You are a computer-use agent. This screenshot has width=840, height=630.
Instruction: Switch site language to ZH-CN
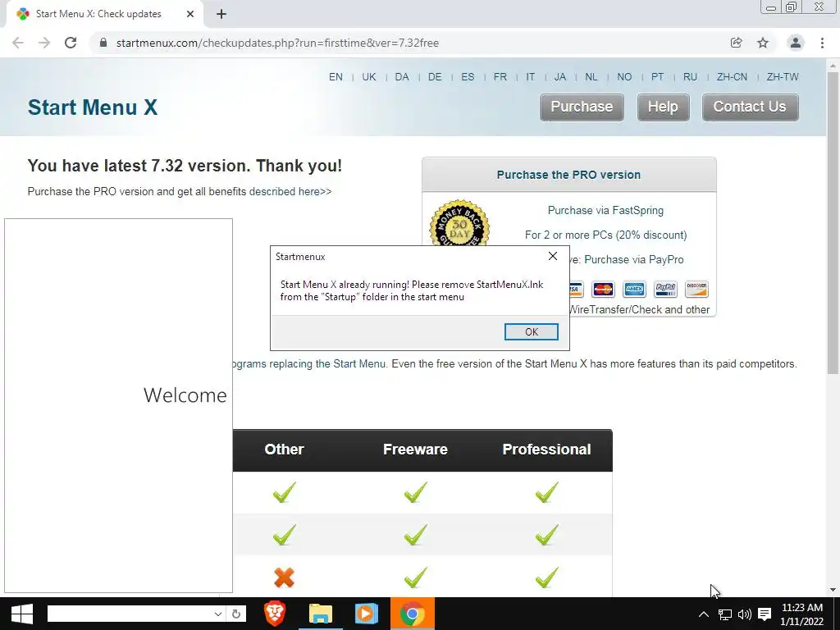click(x=732, y=77)
